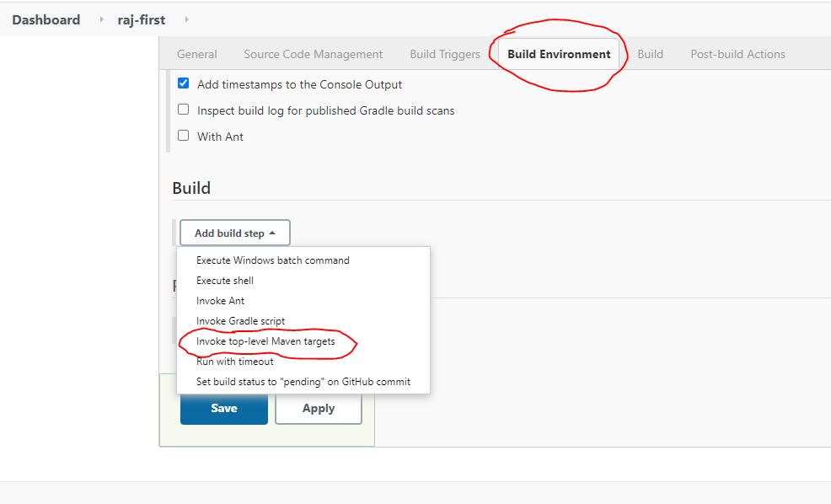Viewport: 831px width, 504px height.
Task: Open the Dashboard breadcrumb link
Action: [x=46, y=19]
